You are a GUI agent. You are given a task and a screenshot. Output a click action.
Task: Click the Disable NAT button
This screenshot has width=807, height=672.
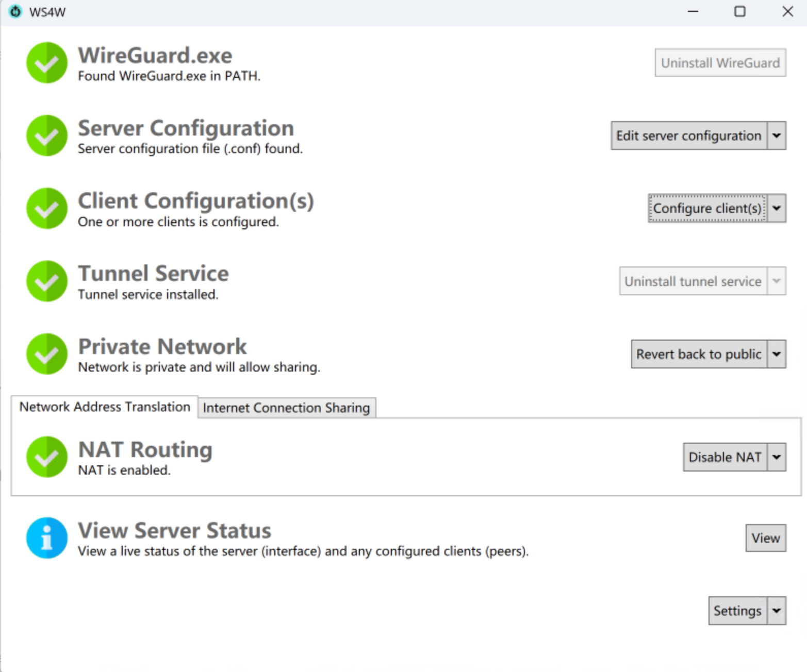point(724,457)
